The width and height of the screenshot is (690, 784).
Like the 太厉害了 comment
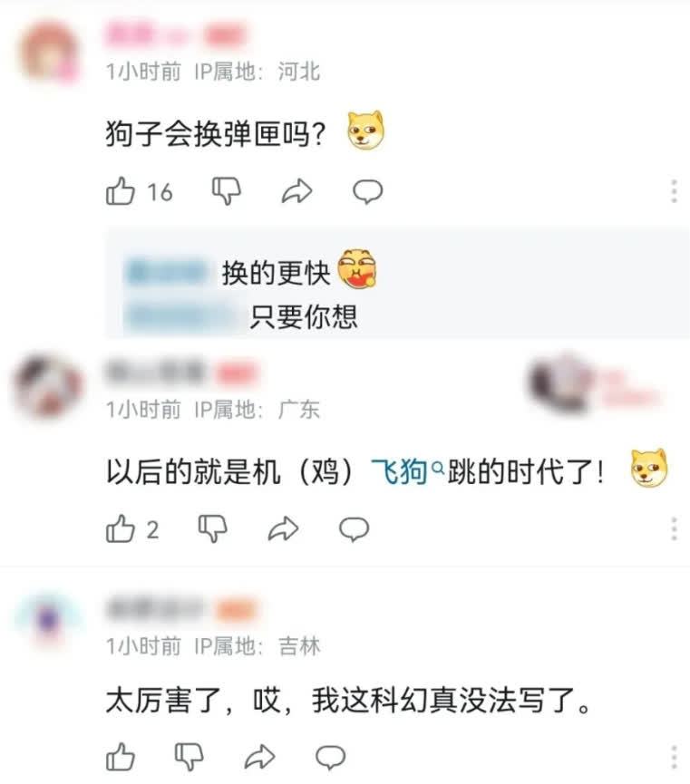point(120,757)
